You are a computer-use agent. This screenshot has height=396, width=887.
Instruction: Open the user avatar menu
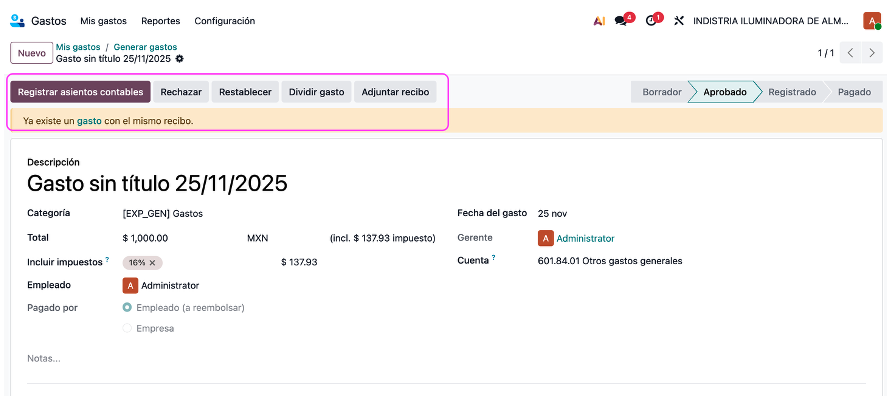click(871, 21)
